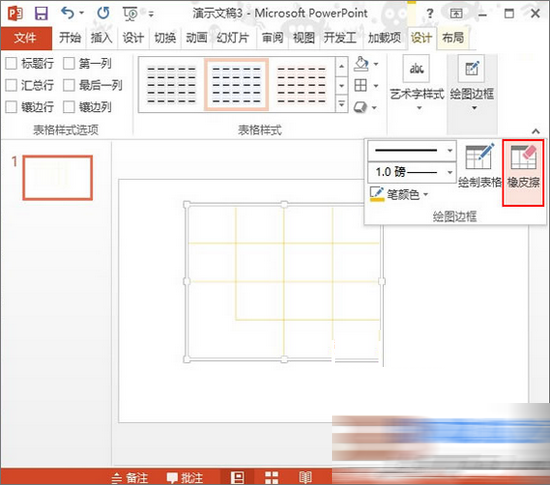Switch to Slide Sorter view in the status bar
Image resolution: width=550 pixels, height=485 pixels.
(x=271, y=477)
